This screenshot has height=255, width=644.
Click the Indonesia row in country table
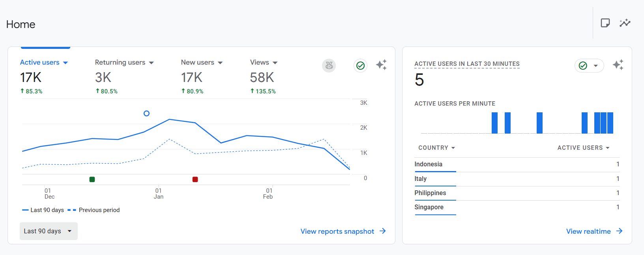pyautogui.click(x=517, y=164)
